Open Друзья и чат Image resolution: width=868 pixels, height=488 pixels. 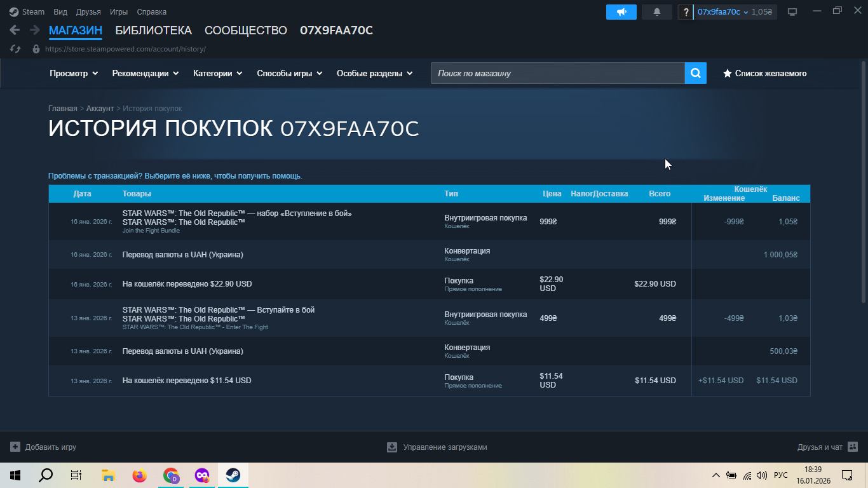820,447
